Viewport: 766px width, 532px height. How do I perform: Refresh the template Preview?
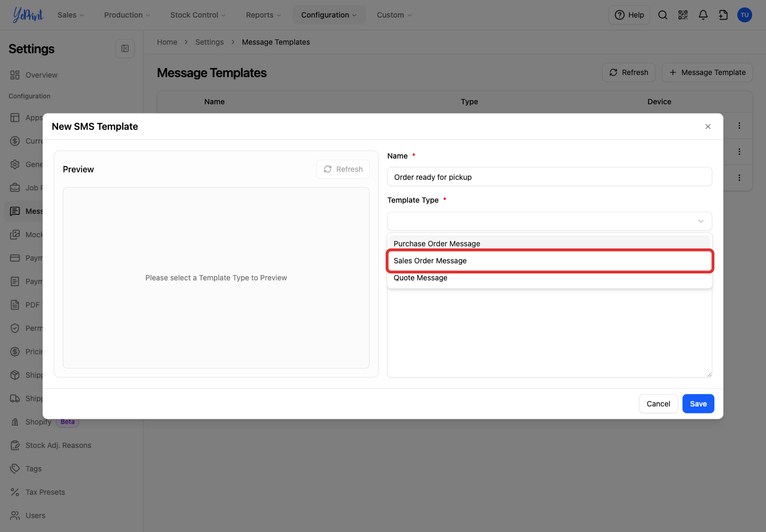coord(343,169)
